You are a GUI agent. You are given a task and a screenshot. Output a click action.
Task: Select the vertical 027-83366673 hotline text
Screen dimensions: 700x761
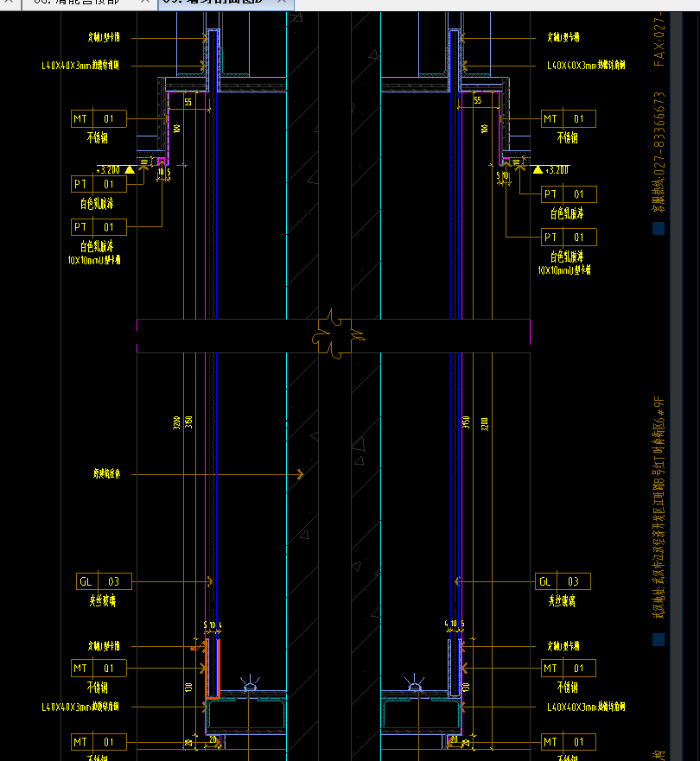659,152
